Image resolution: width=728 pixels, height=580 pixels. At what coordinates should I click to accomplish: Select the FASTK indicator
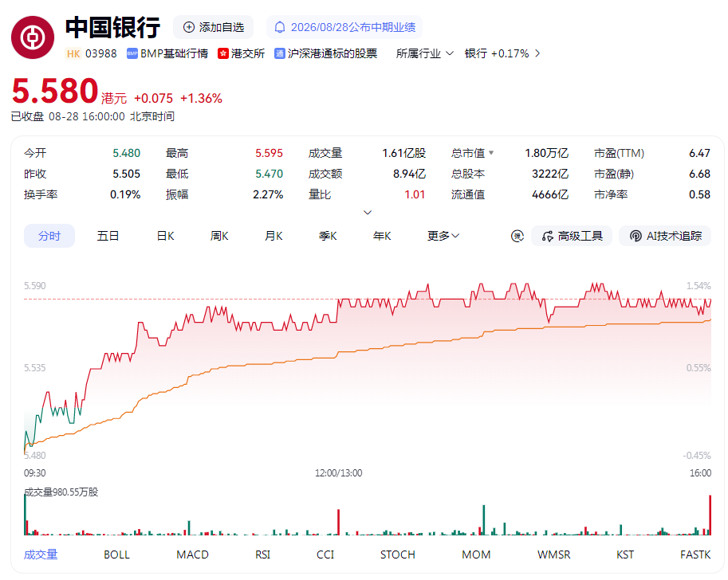[x=695, y=555]
